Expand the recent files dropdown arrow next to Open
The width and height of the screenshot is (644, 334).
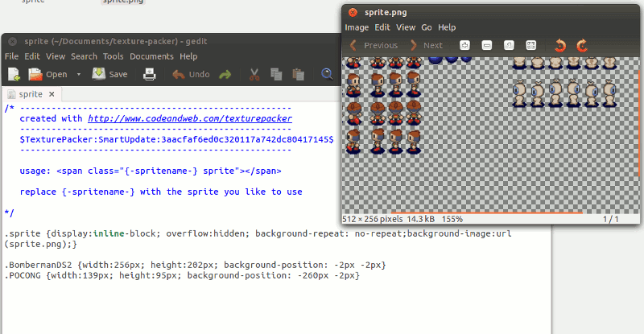tap(78, 74)
